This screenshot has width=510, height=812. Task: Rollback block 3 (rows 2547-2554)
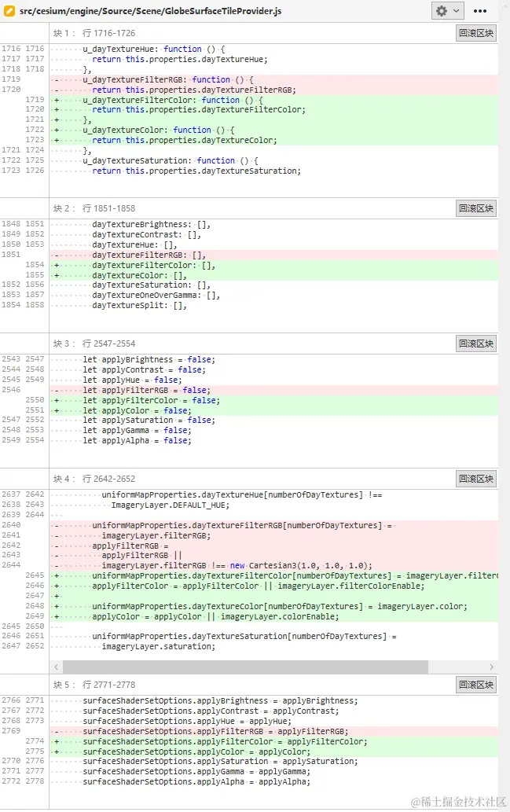coord(476,344)
